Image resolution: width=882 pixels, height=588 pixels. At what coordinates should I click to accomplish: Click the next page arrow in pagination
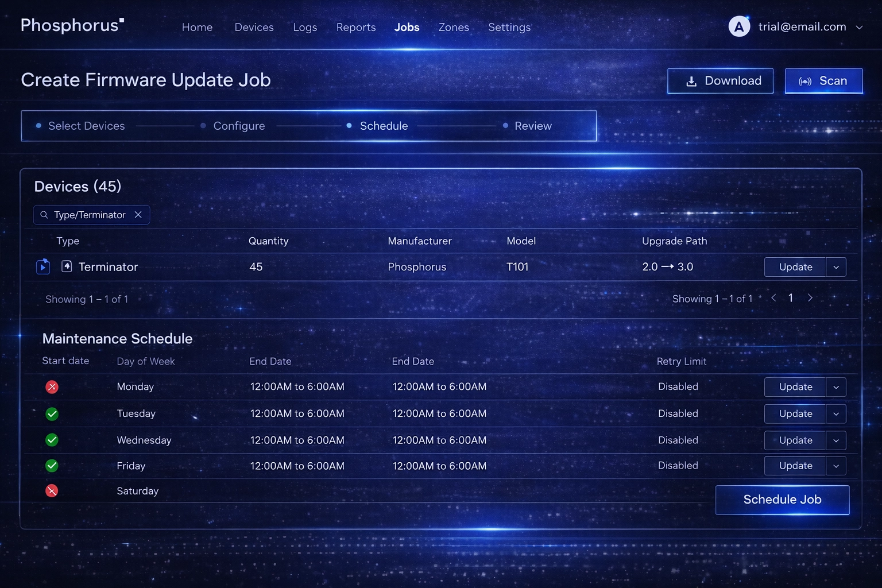pos(810,298)
